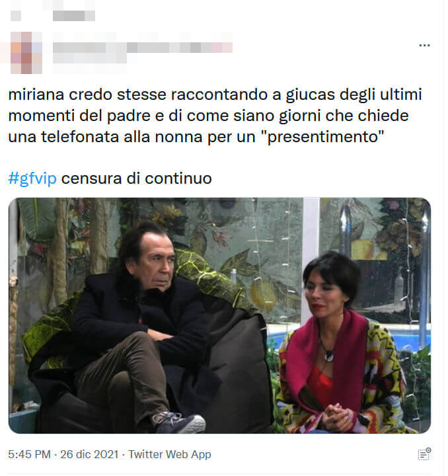Open the #gfvip hashtag

click(32, 178)
